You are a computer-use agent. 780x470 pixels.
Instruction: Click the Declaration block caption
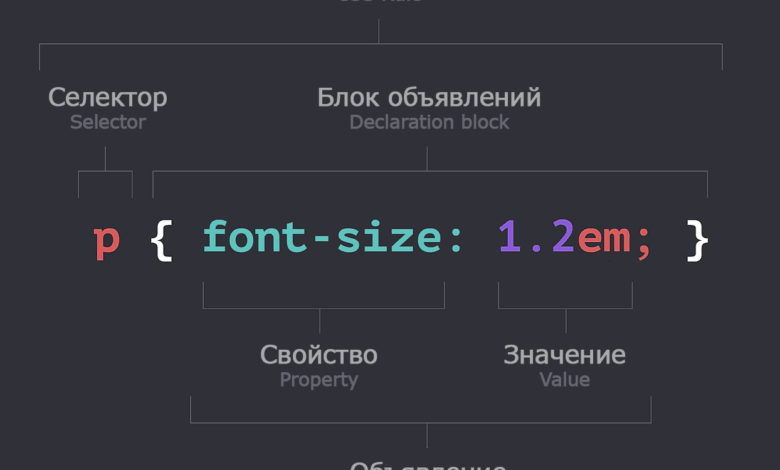(x=429, y=122)
